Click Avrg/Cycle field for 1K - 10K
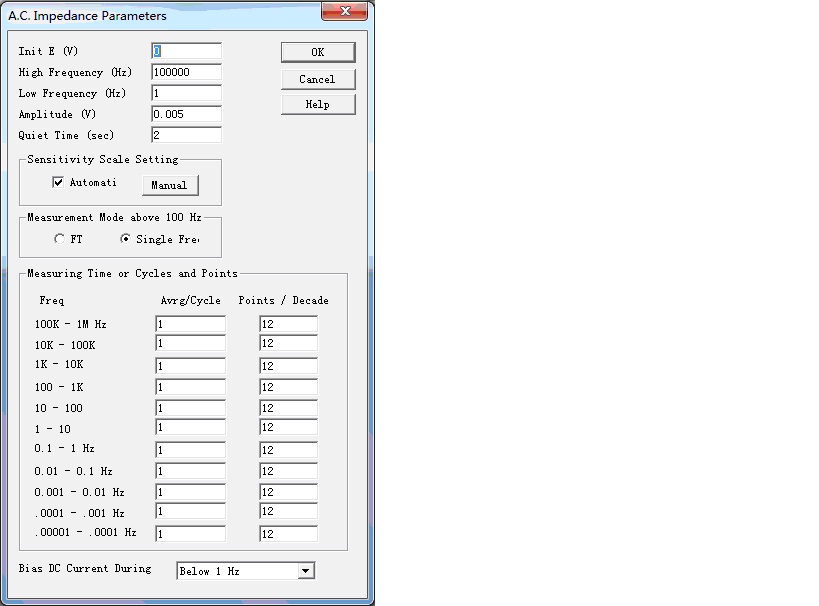819x606 pixels. (x=191, y=366)
